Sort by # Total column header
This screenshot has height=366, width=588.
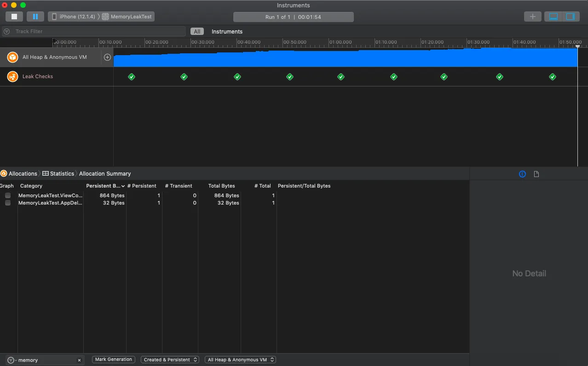click(262, 186)
